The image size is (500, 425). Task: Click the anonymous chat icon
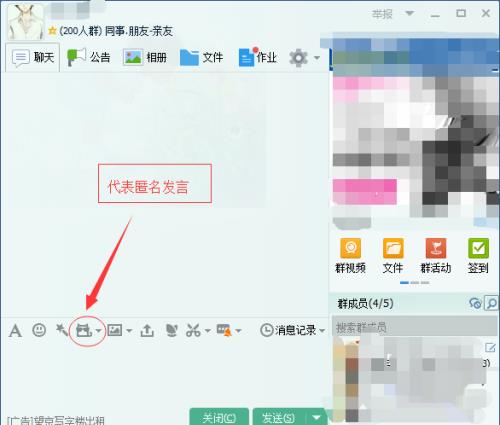click(x=84, y=330)
